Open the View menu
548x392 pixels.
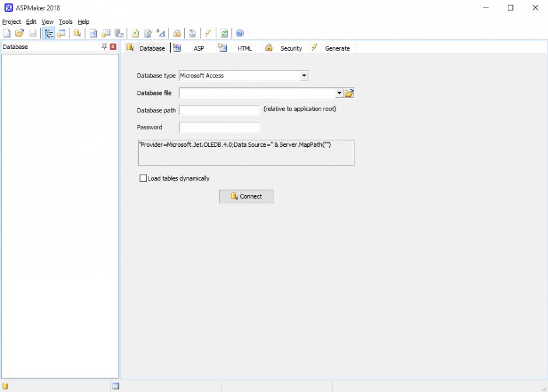[48, 22]
